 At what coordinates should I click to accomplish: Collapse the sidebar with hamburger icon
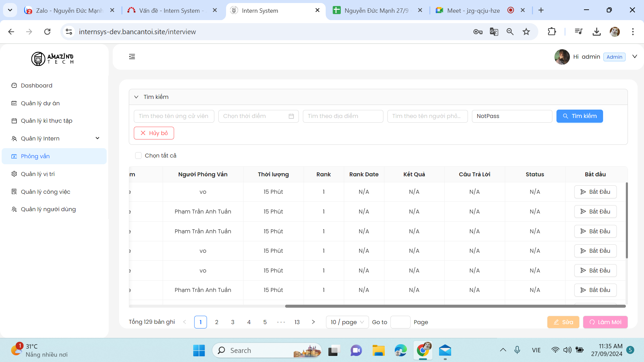tap(132, 57)
